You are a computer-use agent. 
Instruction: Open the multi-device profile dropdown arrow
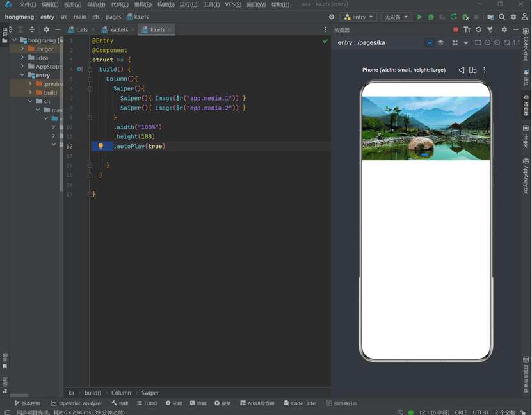pyautogui.click(x=466, y=43)
